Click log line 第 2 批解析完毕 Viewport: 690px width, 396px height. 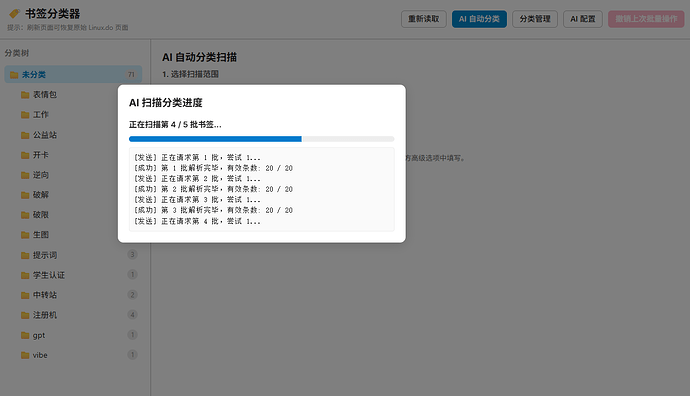click(213, 189)
